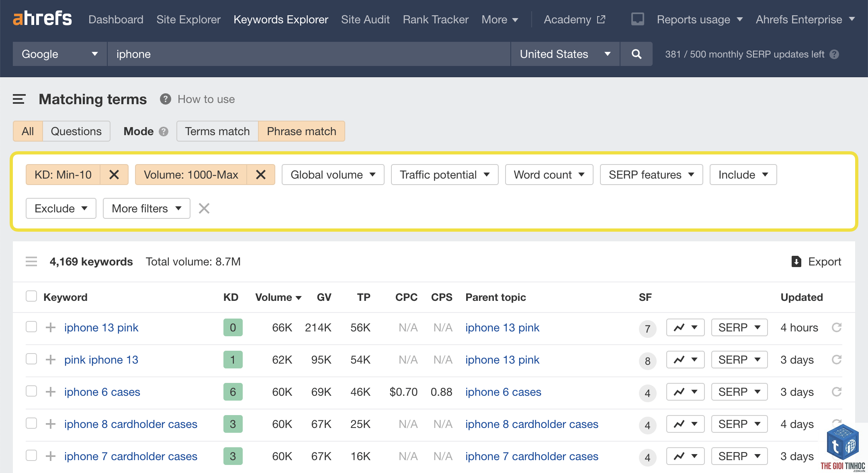Screen dimensions: 868x473
Task: Switch mode to Terms match
Action: click(x=217, y=131)
